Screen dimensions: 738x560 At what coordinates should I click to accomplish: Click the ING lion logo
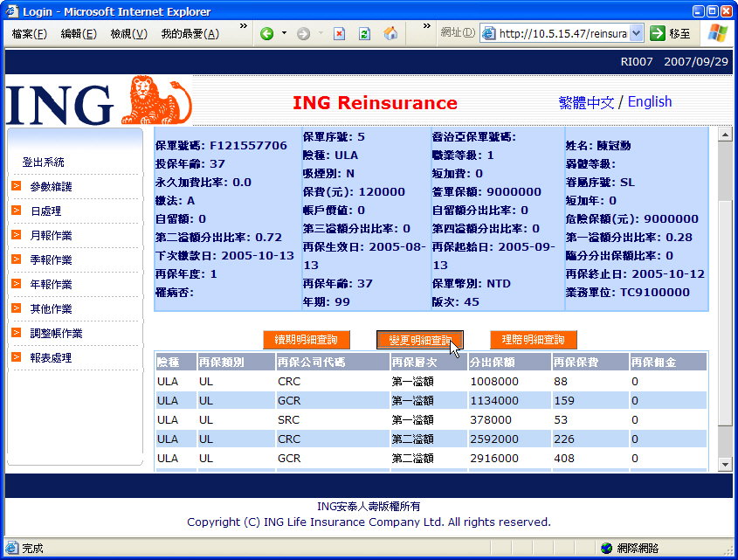pos(156,100)
